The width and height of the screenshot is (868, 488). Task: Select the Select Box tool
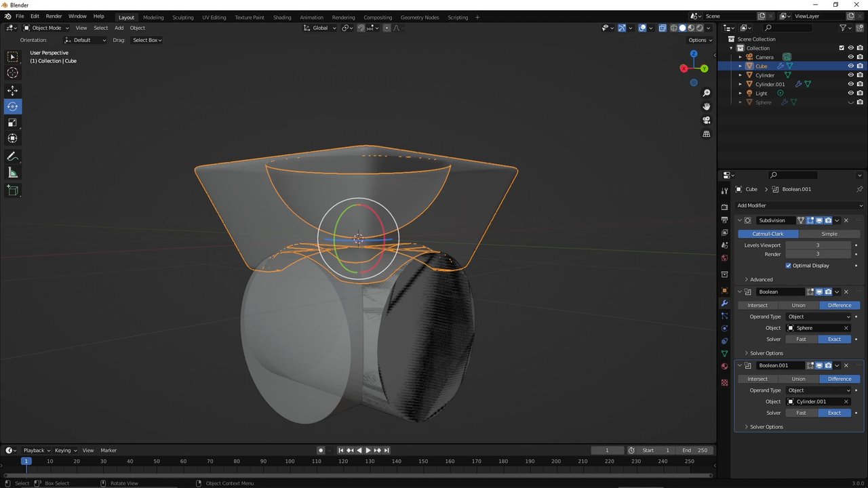(12, 57)
